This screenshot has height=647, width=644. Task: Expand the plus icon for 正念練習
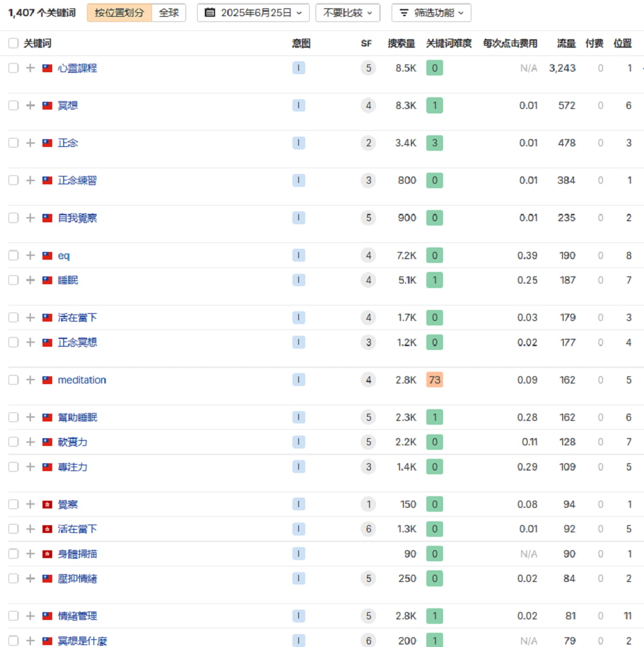point(30,180)
